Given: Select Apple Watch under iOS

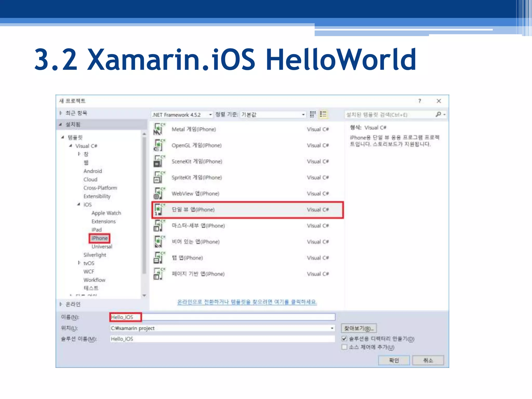Looking at the screenshot, I should (106, 213).
